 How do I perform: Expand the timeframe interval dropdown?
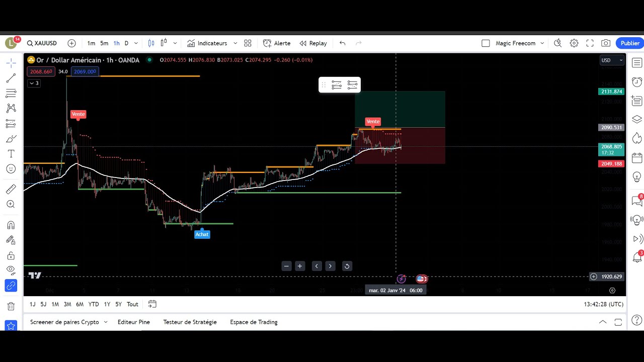click(136, 43)
